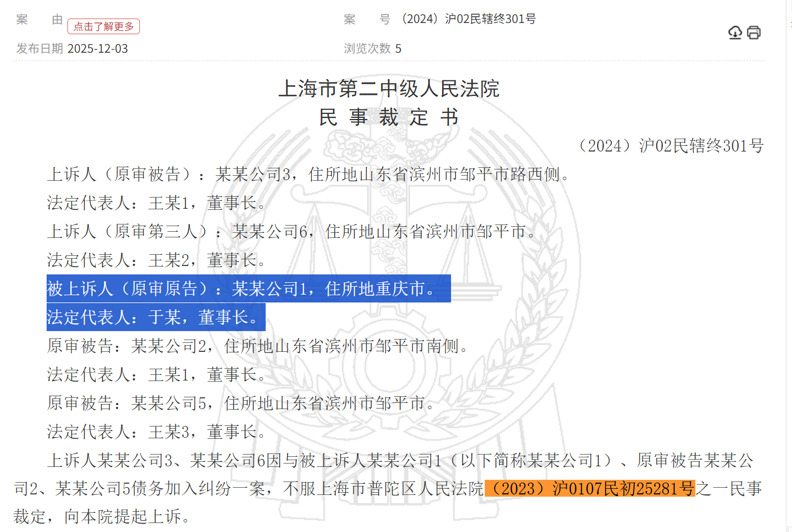Click the 民事裁定书 document heading

tap(389, 117)
